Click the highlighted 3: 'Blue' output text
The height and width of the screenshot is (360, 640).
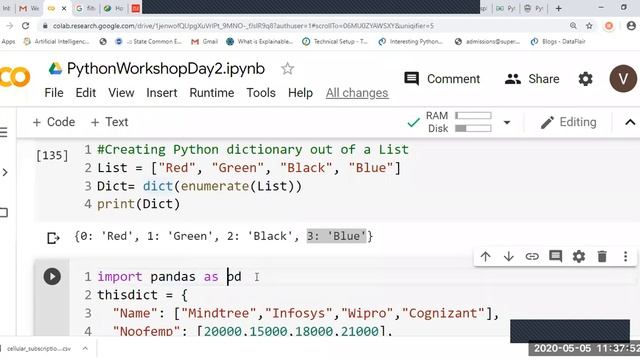pos(336,236)
